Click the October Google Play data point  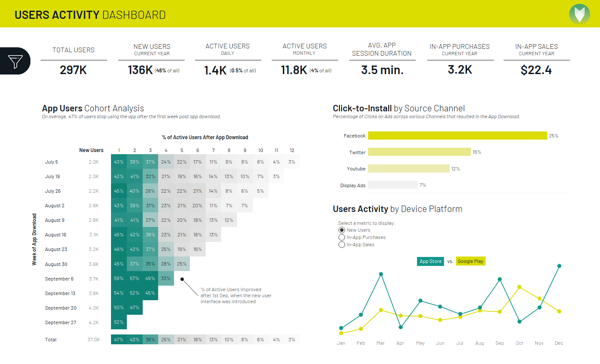(519, 287)
